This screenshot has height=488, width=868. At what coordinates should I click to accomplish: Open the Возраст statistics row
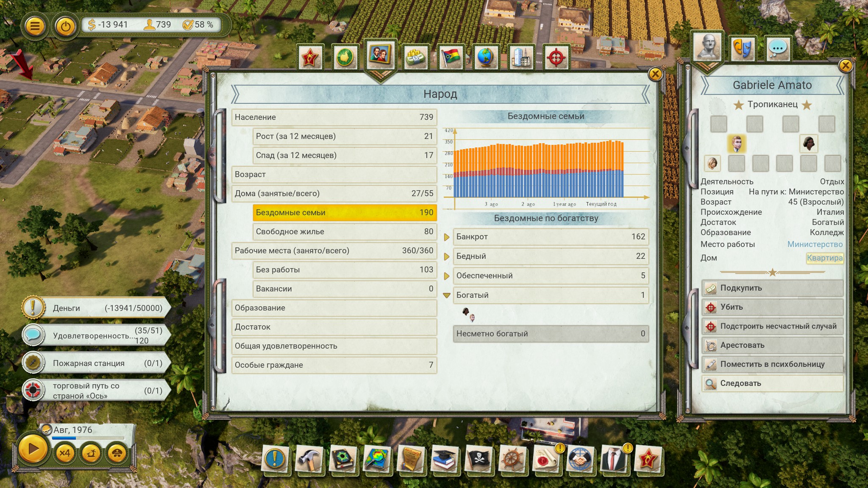point(334,175)
